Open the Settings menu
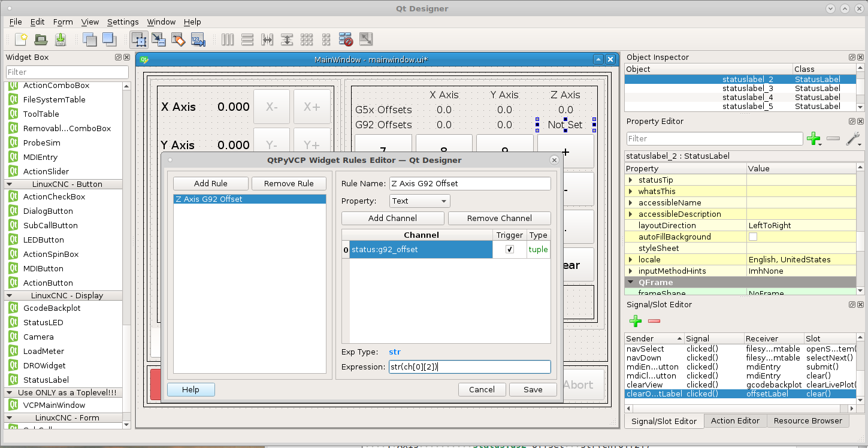868x448 pixels. (x=123, y=22)
